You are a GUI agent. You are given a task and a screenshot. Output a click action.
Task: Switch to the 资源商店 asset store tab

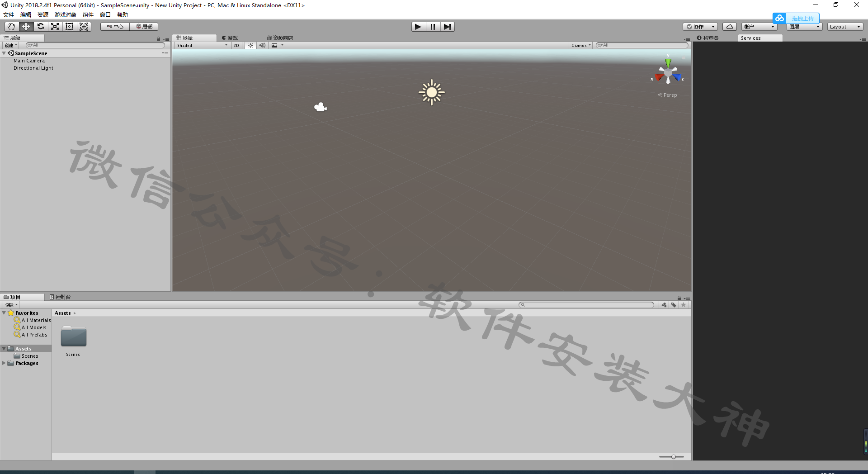(x=280, y=38)
